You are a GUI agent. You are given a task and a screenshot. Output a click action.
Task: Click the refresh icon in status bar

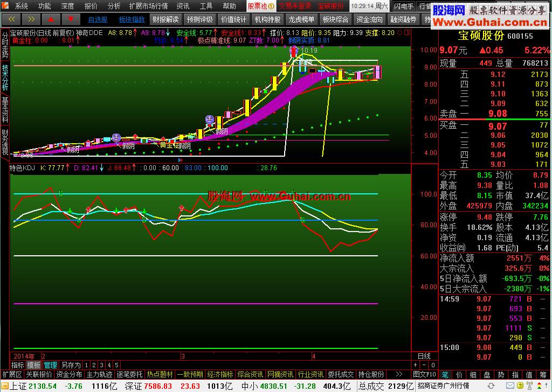click(x=491, y=386)
